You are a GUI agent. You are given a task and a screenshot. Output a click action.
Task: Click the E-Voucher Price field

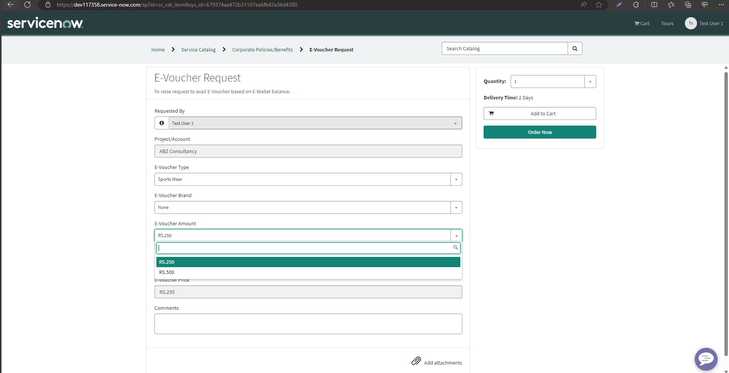point(308,292)
